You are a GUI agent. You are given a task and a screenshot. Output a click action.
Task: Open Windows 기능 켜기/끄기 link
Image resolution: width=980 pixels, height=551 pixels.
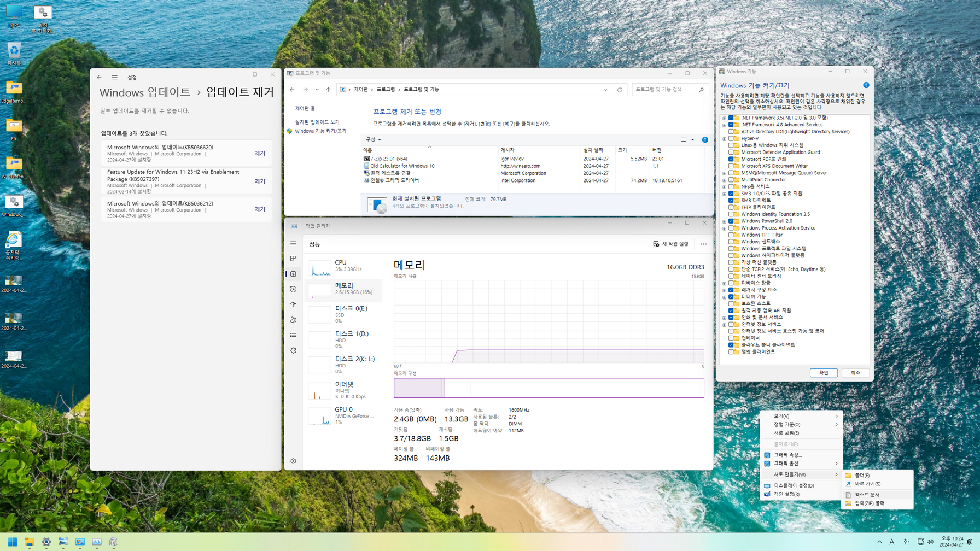320,131
